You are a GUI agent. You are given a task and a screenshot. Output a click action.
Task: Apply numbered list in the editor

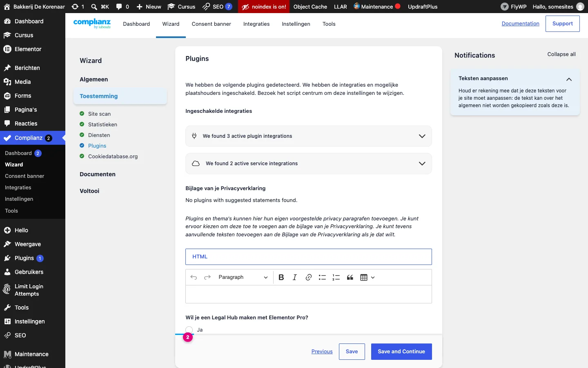(336, 277)
